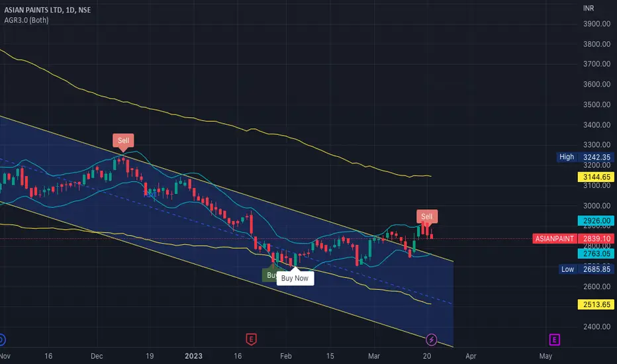Viewport: 617px width, 364px height.
Task: Click the Mar label on time axis
Action: (374, 356)
